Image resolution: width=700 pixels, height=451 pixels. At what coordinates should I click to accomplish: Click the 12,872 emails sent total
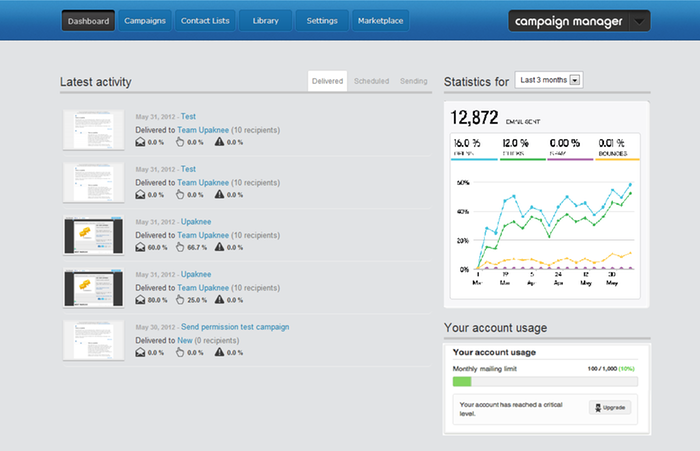point(474,118)
